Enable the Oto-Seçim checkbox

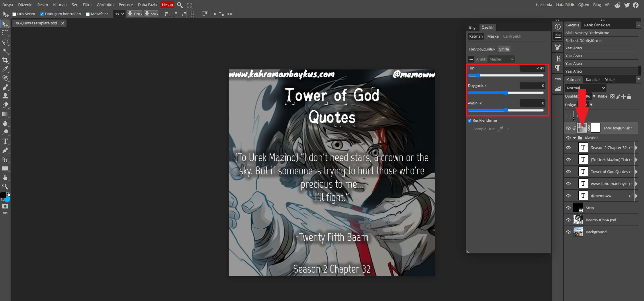[14, 14]
